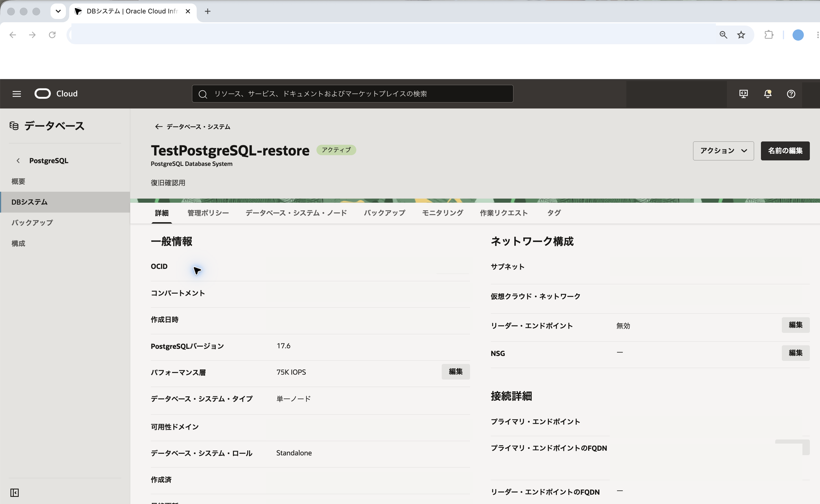
Task: Click the アクティブ status badge
Action: coord(336,150)
